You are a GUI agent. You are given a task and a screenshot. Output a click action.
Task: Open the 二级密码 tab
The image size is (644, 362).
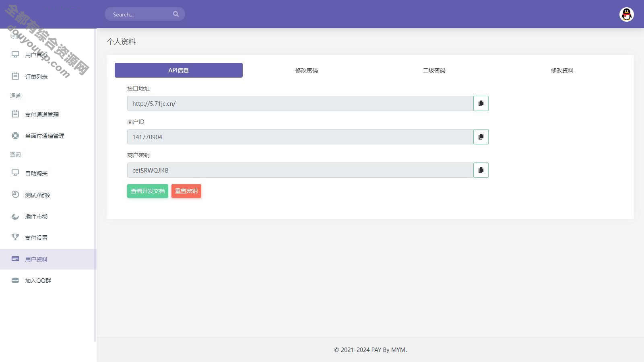[x=434, y=70]
